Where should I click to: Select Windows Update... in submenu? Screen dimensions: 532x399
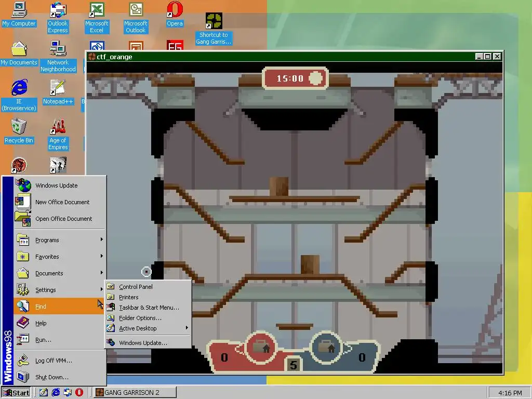click(148, 343)
